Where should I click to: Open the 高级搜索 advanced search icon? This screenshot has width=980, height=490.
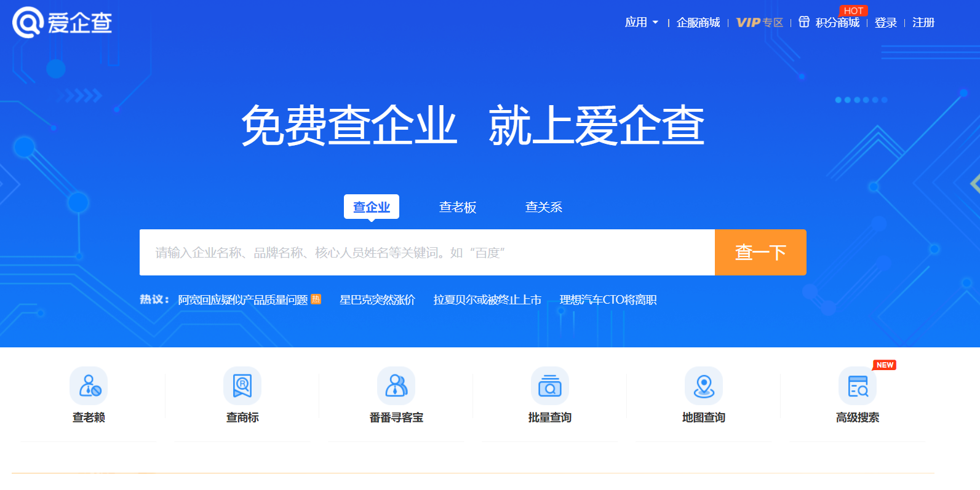pyautogui.click(x=858, y=385)
